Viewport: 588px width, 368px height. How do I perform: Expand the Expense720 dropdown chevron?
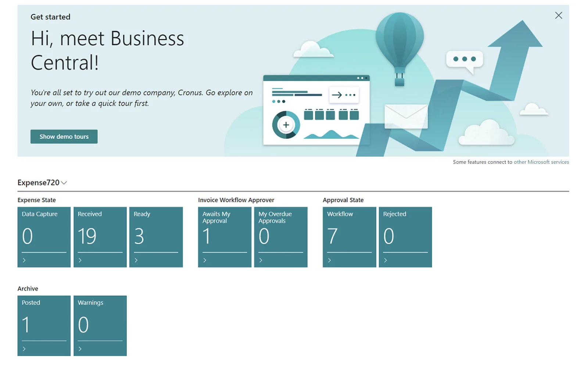coord(64,183)
